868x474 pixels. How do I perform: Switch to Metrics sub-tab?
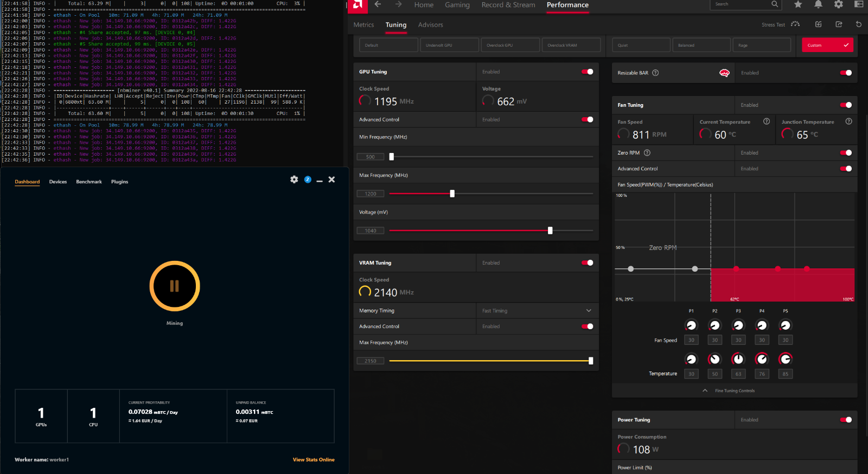coord(363,25)
